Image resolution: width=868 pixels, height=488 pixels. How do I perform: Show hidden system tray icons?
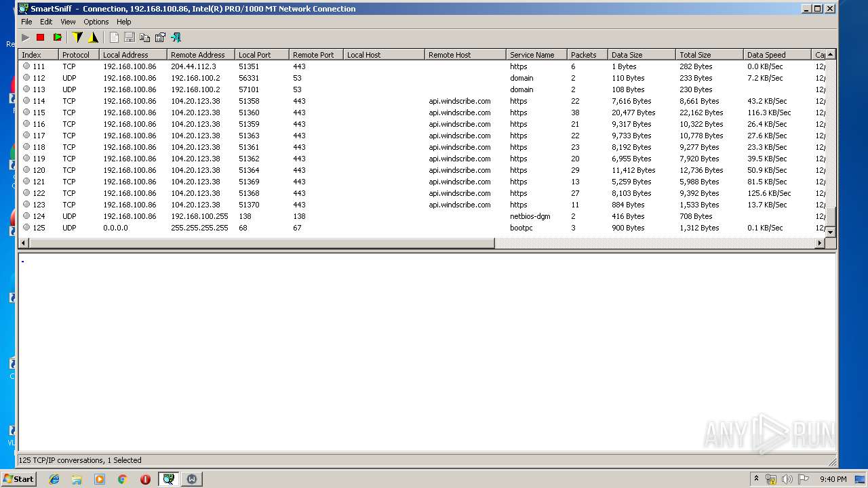[756, 479]
